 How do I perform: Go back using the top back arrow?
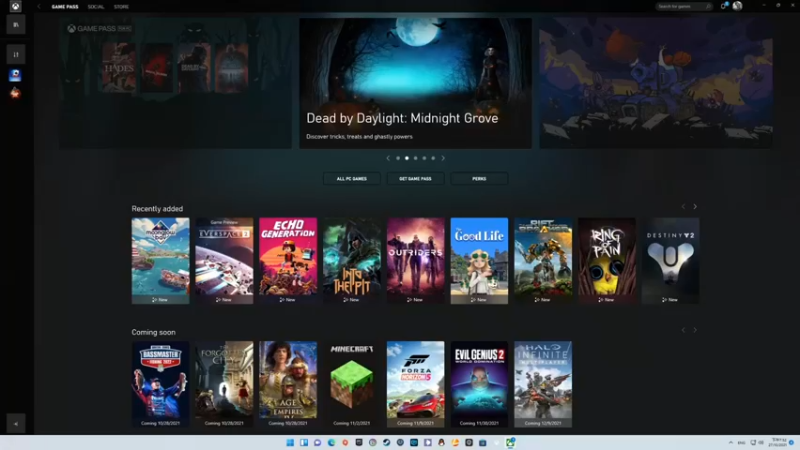click(39, 7)
